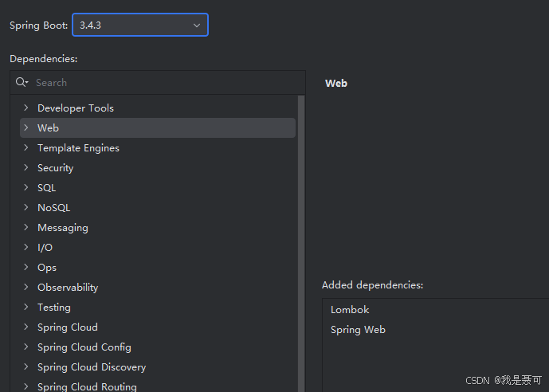Expand the Spring Cloud chevron
Screen dimensions: 549x392
pos(26,327)
